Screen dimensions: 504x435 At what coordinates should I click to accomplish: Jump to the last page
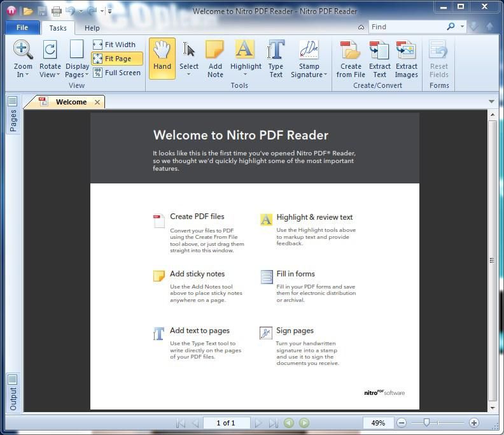coord(274,423)
